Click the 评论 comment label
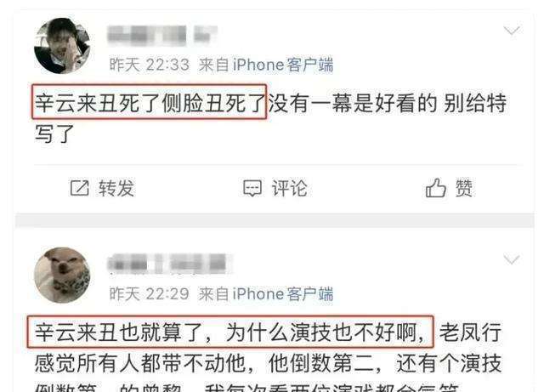Viewport: 544px width, 392px height. point(289,188)
